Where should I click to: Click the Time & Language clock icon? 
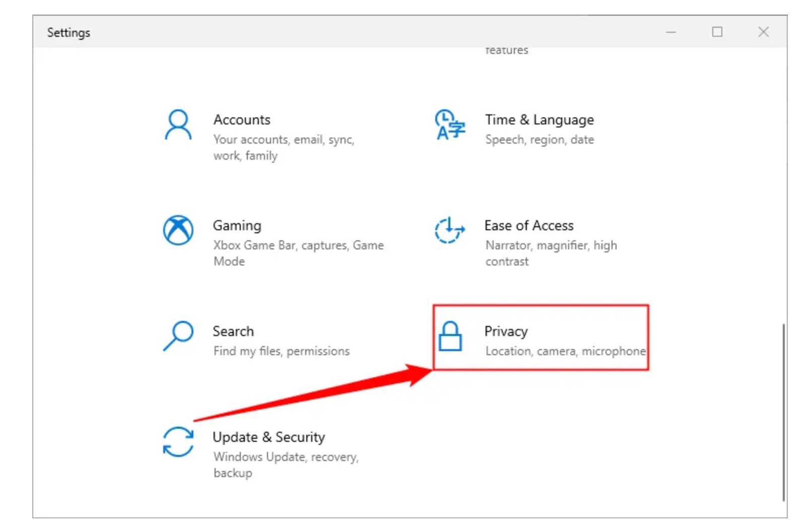coord(450,124)
